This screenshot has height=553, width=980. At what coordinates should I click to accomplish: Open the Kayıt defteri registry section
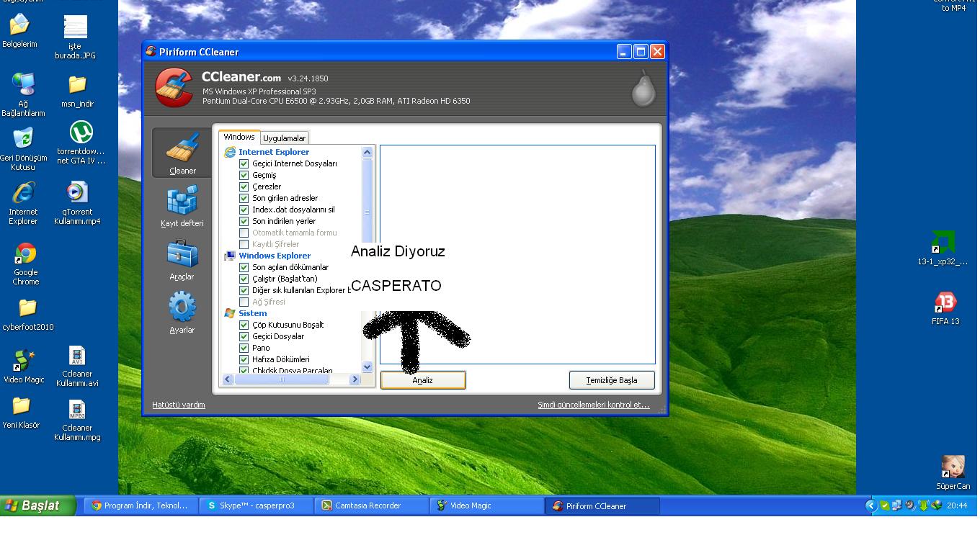click(182, 204)
